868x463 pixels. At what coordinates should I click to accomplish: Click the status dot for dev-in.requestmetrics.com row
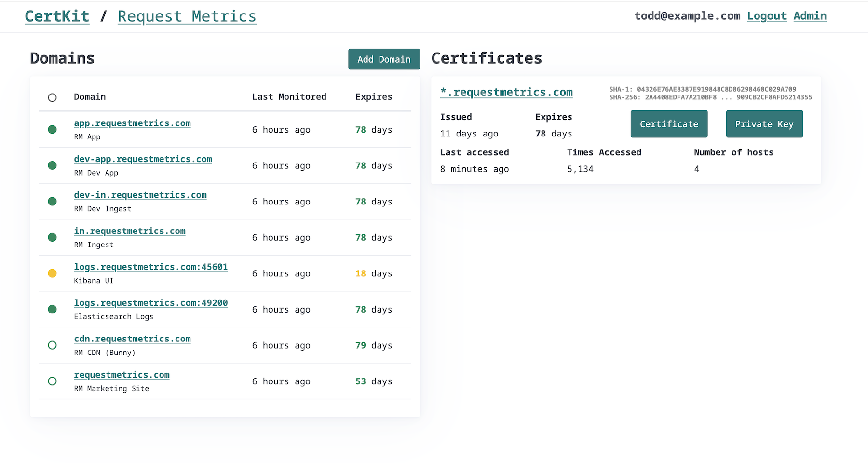pos(53,201)
